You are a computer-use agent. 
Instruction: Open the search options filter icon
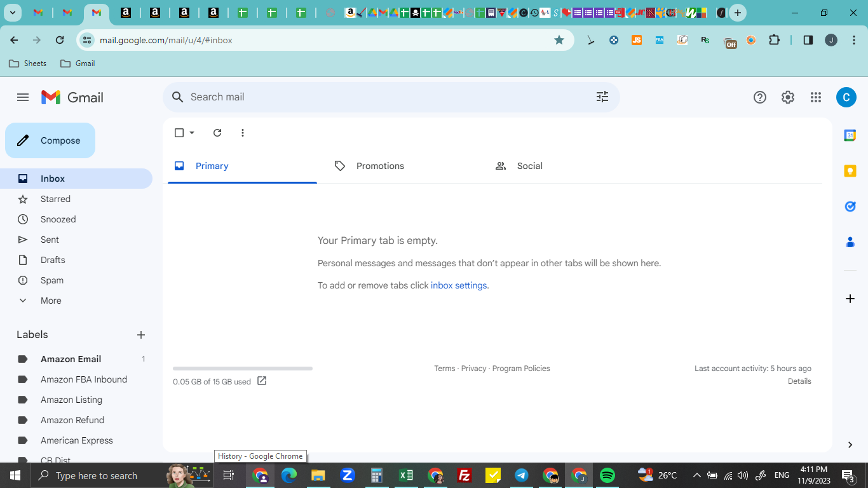pyautogui.click(x=602, y=97)
